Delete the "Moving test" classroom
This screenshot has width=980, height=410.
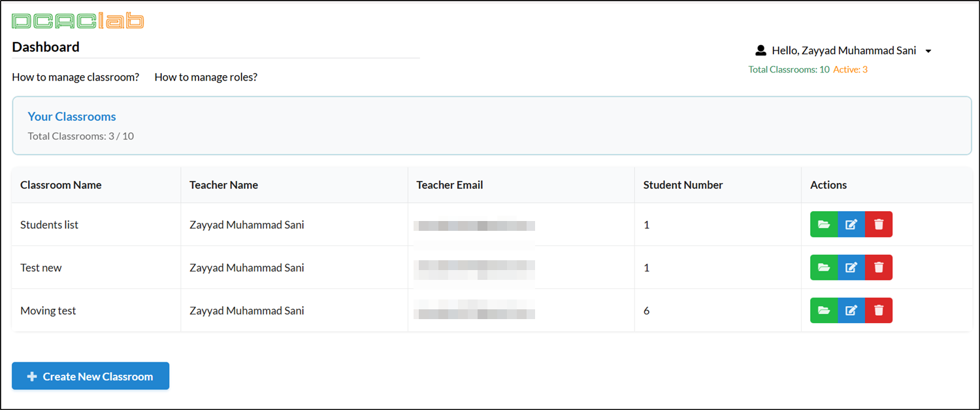878,310
